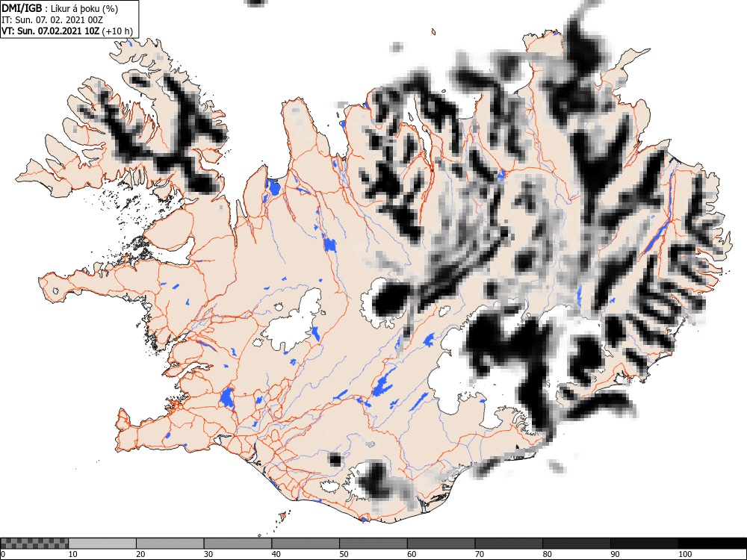
Task: Click the legend label "90"
Action: point(615,554)
